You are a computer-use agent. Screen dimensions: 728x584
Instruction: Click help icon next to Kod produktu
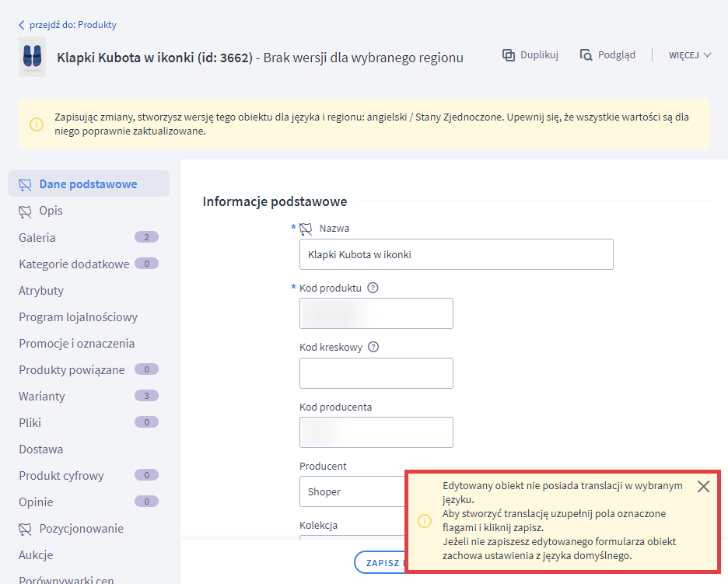click(373, 288)
